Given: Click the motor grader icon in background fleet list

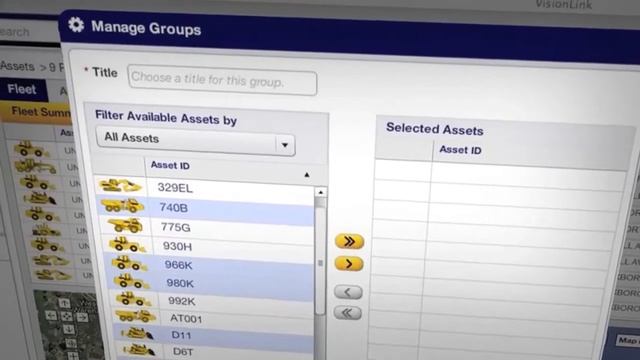Looking at the screenshot, I should (35, 167).
